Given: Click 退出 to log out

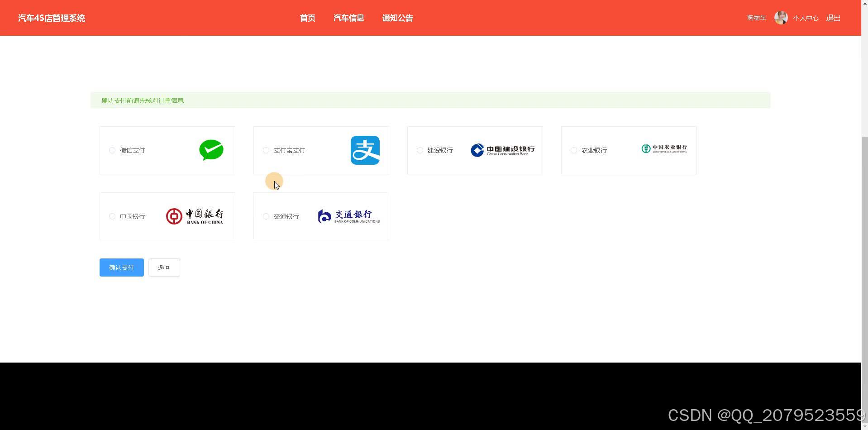Looking at the screenshot, I should pos(833,18).
